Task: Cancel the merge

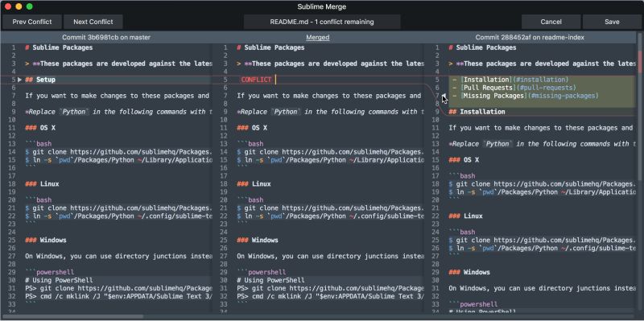Action: tap(551, 22)
